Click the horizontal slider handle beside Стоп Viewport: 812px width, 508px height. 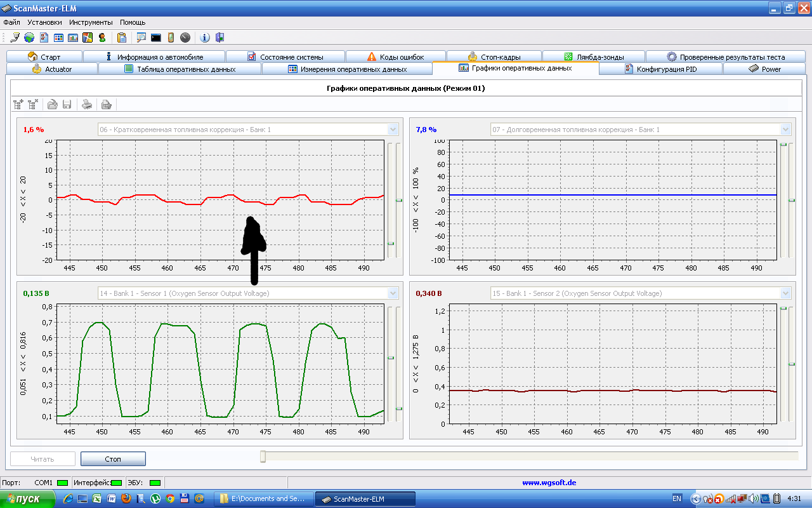point(263,457)
